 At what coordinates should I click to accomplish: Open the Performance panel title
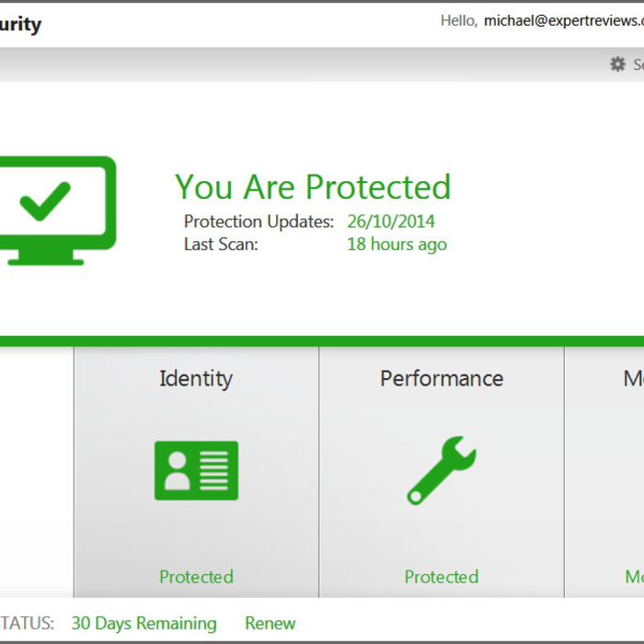click(x=442, y=378)
